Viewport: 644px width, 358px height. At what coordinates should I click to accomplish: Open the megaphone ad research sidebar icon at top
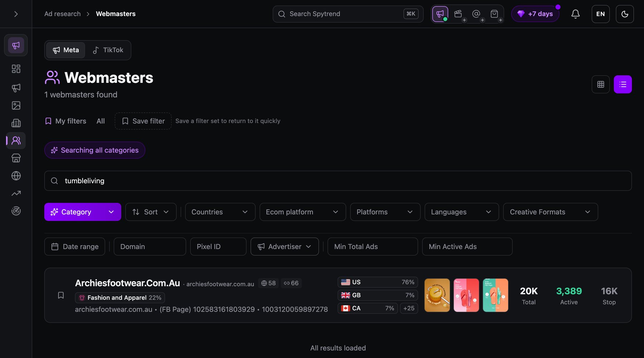pyautogui.click(x=16, y=45)
